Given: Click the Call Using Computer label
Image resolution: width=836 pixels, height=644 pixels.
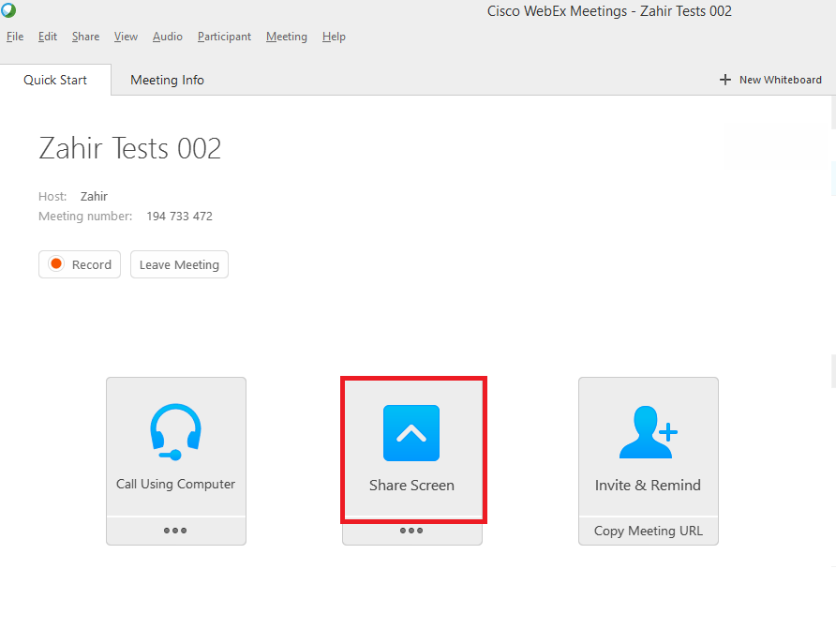Looking at the screenshot, I should [x=175, y=484].
